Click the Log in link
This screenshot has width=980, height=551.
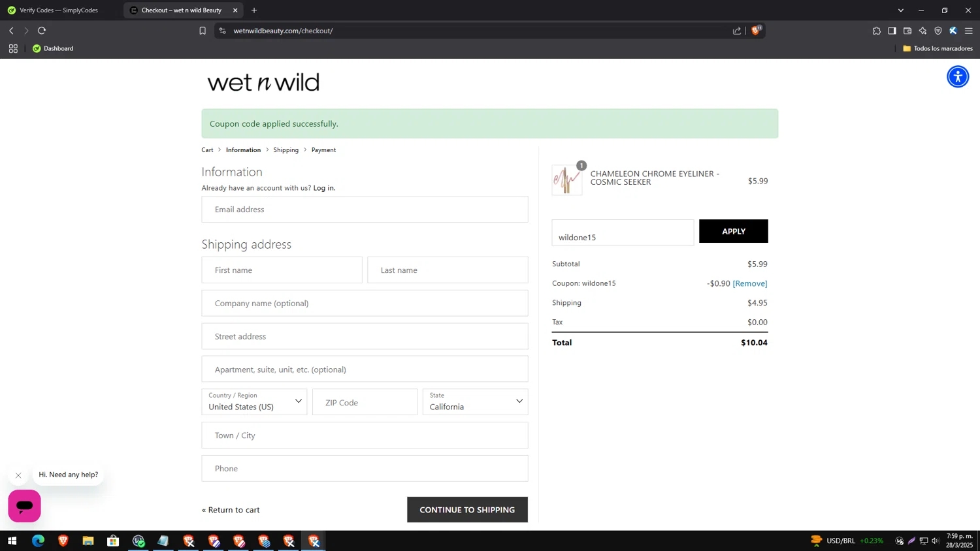pos(324,188)
